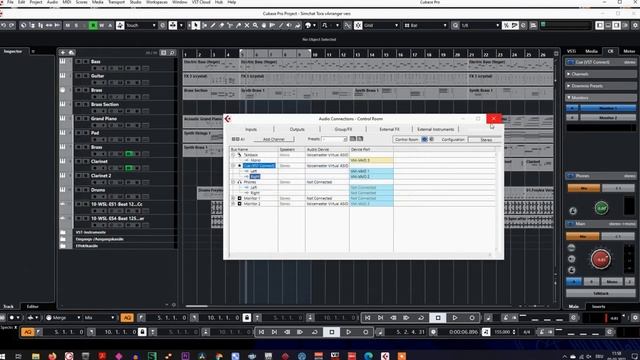Open the Project menu
This screenshot has height=360, width=640.
pyautogui.click(x=36, y=2)
